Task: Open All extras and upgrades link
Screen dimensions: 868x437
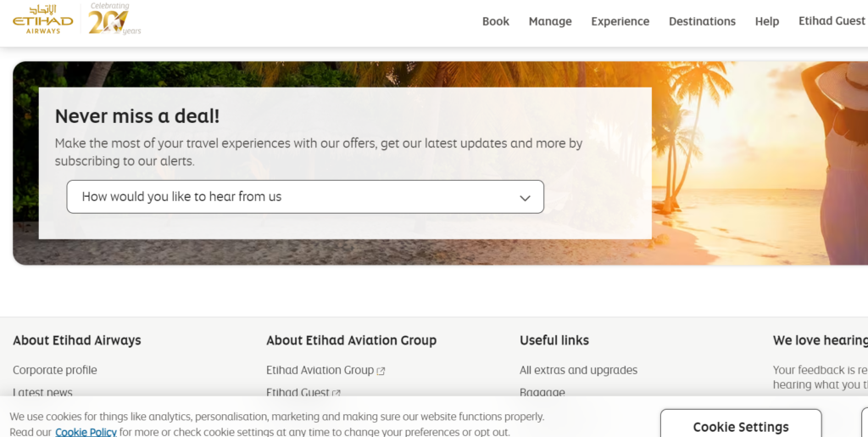Action: pyautogui.click(x=578, y=370)
